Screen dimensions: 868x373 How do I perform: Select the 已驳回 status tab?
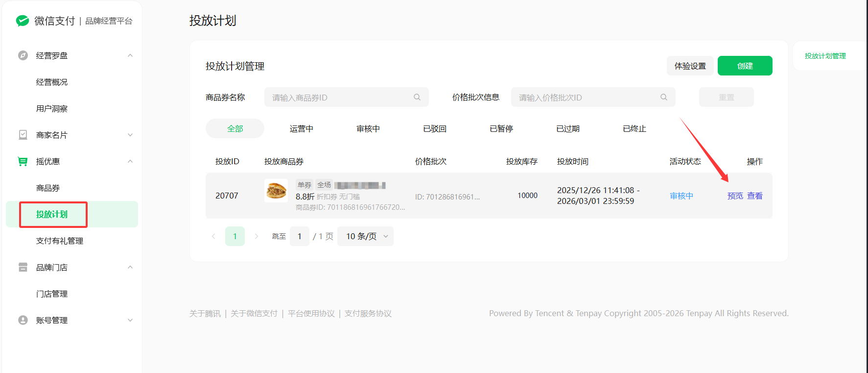pos(434,128)
